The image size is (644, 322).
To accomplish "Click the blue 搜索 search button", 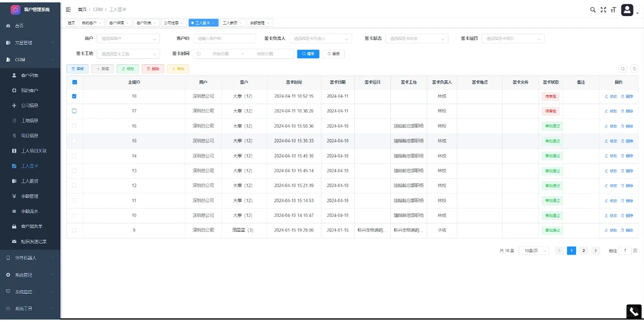I will coord(308,53).
